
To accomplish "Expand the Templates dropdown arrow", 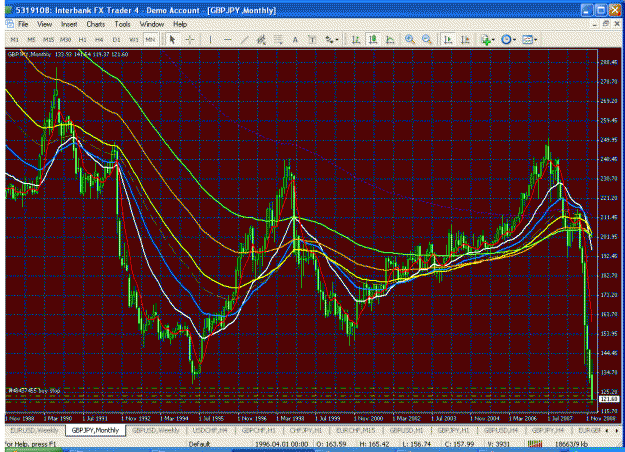I will pos(535,39).
